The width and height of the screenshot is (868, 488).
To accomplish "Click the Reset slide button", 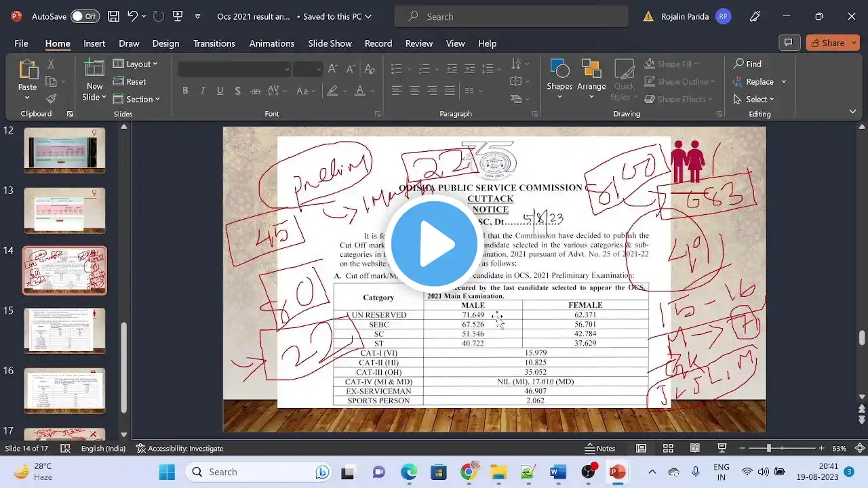I will point(130,81).
